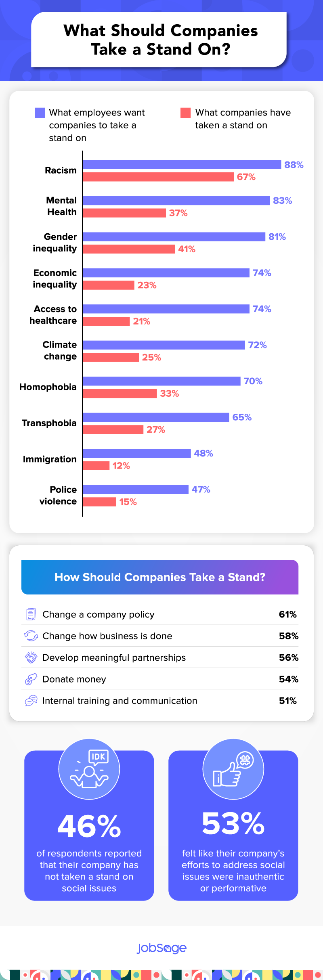Click the chat bubbles icon beside Internal training
The height and width of the screenshot is (980, 323).
31,701
